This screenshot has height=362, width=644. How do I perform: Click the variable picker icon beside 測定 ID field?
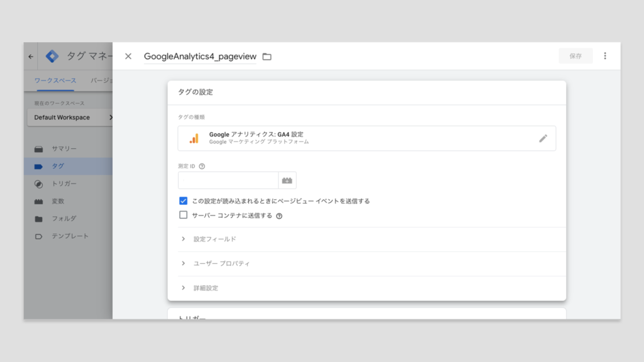click(287, 180)
